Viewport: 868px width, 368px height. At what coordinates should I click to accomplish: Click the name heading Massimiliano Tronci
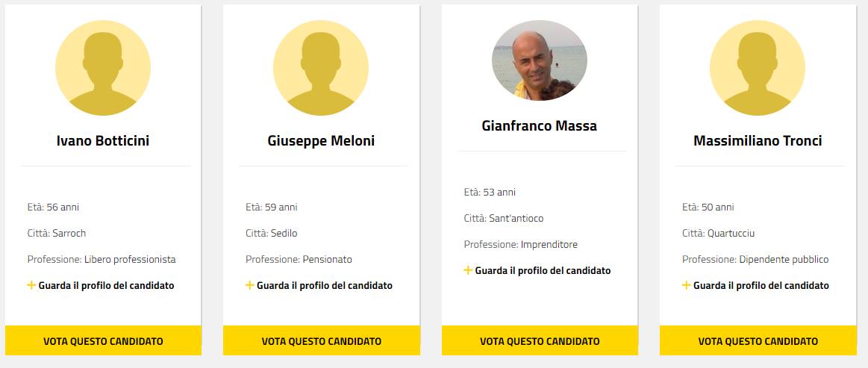point(758,140)
